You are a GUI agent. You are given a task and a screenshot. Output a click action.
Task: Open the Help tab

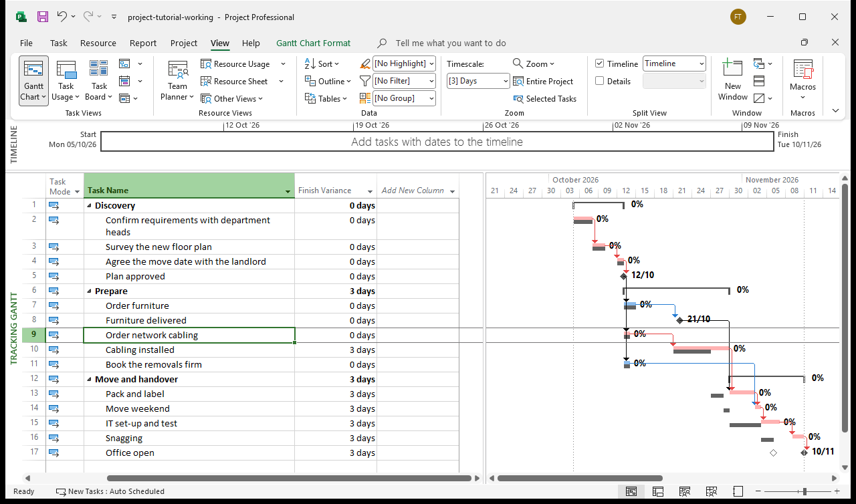251,43
